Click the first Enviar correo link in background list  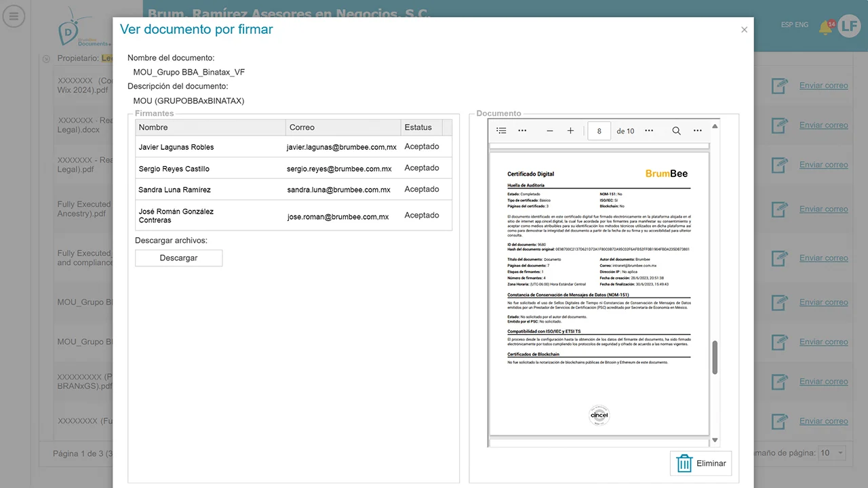coord(823,85)
